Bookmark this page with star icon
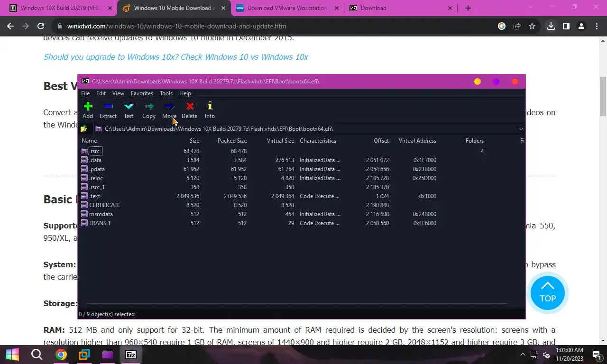 532,27
